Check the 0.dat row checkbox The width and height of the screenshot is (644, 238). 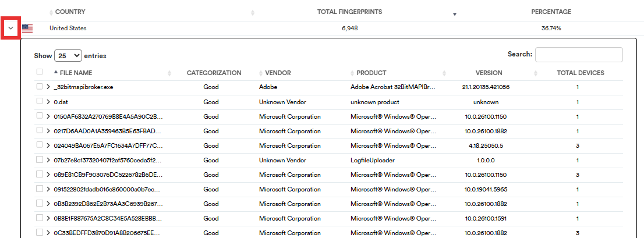click(x=40, y=101)
